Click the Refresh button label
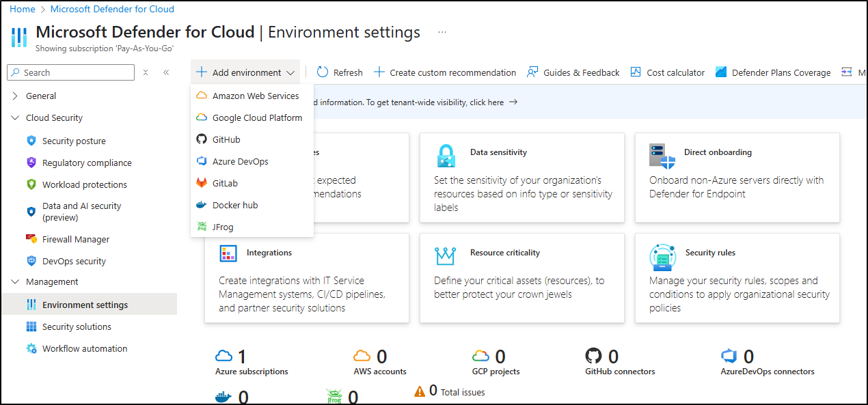Screen dimensions: 868x405 348,72
